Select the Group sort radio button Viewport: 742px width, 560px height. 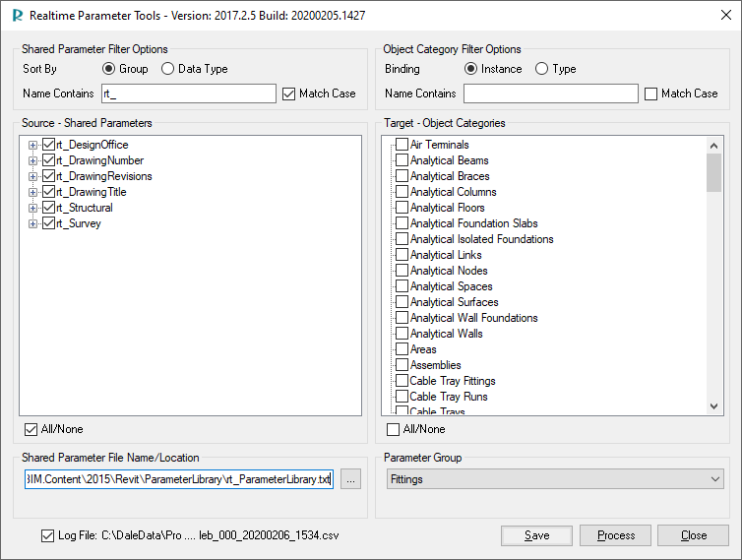(x=108, y=69)
